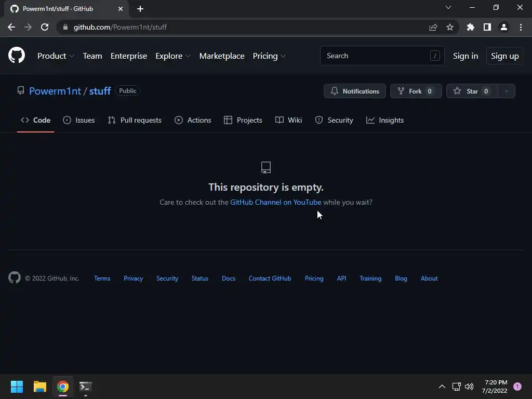The height and width of the screenshot is (399, 532).
Task: Open the Privacy footer link
Action: pyautogui.click(x=134, y=278)
